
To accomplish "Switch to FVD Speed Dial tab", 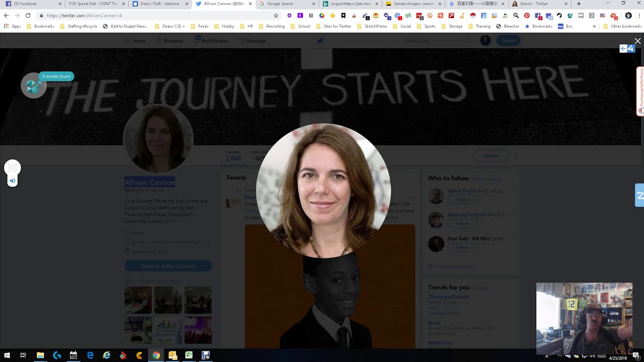I will click(x=96, y=4).
